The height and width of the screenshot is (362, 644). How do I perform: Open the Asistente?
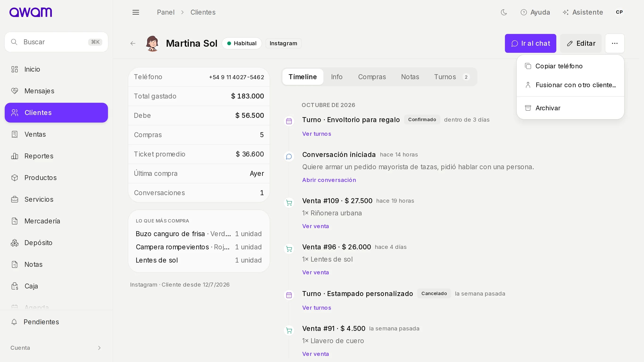[x=583, y=12]
